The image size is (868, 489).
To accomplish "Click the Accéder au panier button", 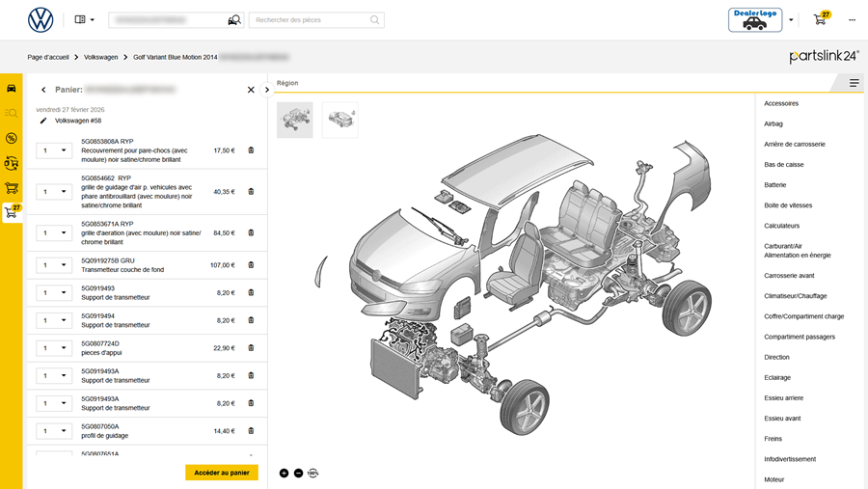I will coord(222,473).
